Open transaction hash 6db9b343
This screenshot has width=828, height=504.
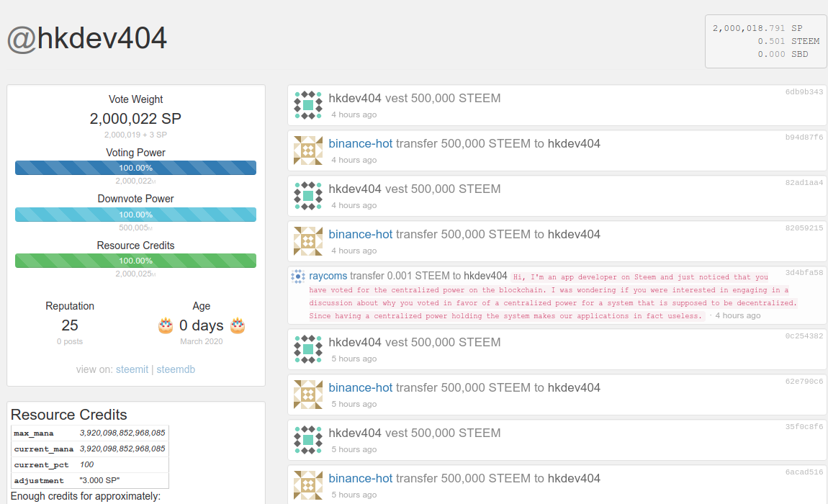coord(804,92)
